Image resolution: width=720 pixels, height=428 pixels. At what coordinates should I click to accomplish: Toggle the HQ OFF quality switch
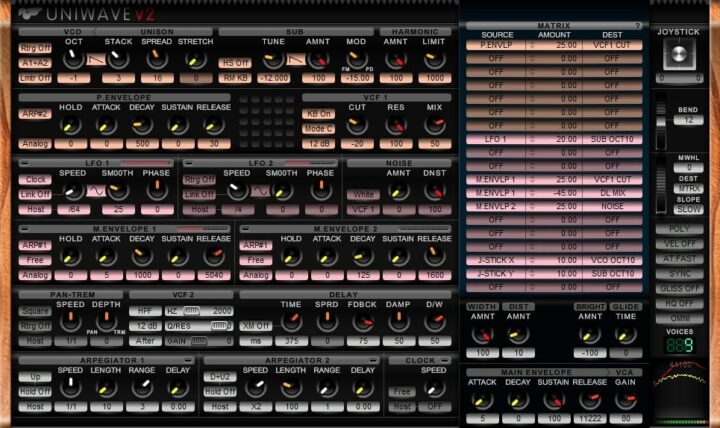tap(680, 303)
